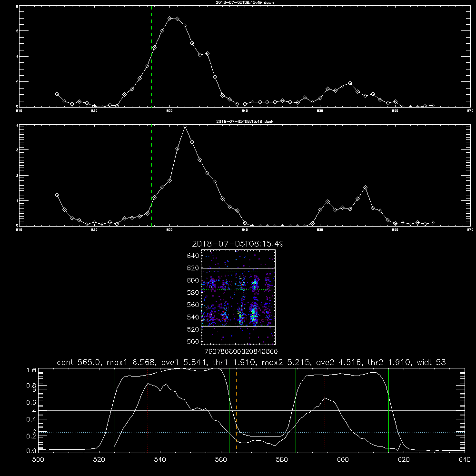Click the '580' x-axis label of the bottom plot
The width and height of the screenshot is (476, 476).
point(282,460)
